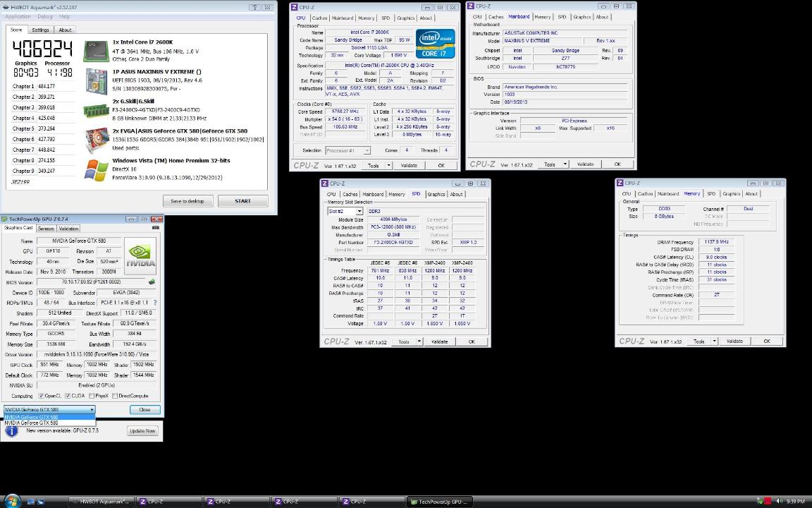Click the Part Number value F3-2400C9-4GTXD
This screenshot has height=508, width=812.
[393, 242]
